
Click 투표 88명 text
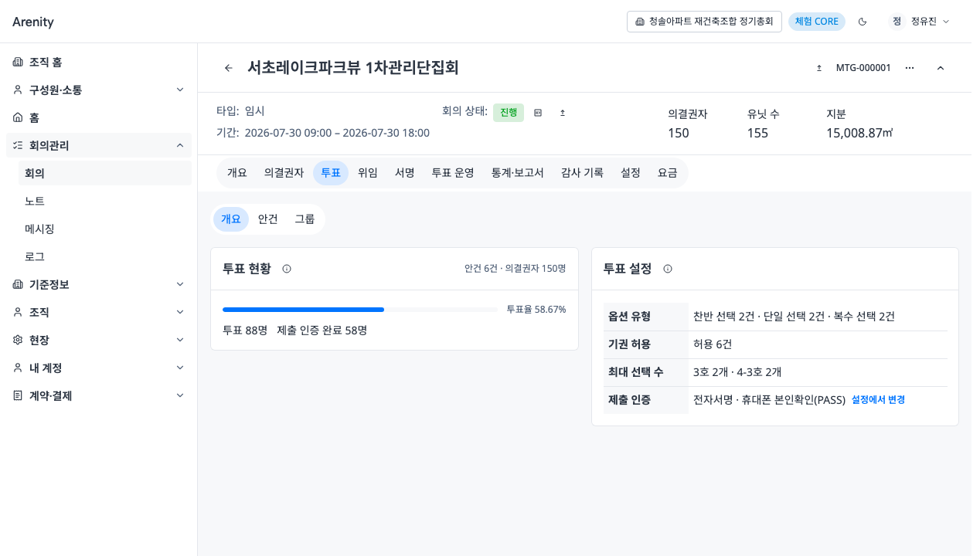(x=245, y=330)
